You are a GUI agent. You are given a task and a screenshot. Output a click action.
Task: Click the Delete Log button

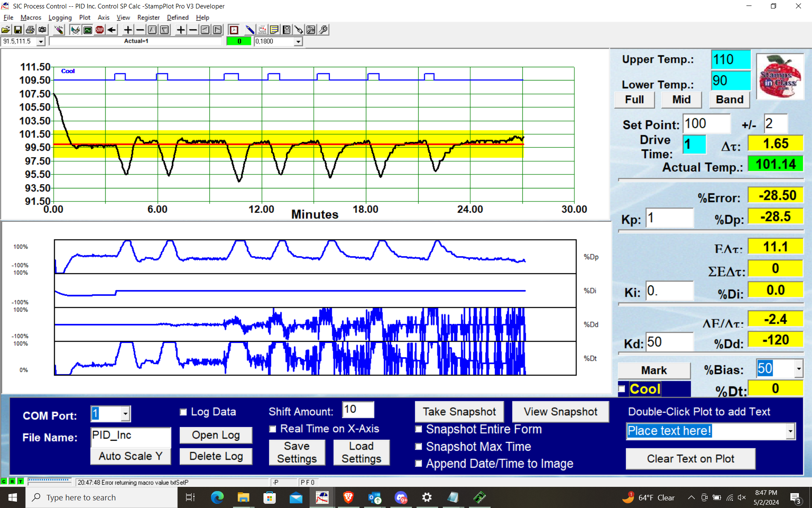(x=216, y=456)
